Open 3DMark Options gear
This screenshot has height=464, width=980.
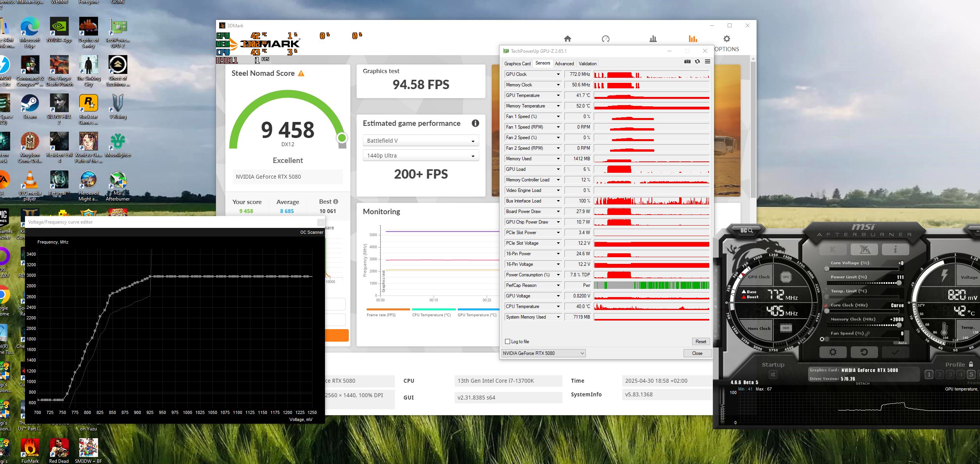pos(727,39)
